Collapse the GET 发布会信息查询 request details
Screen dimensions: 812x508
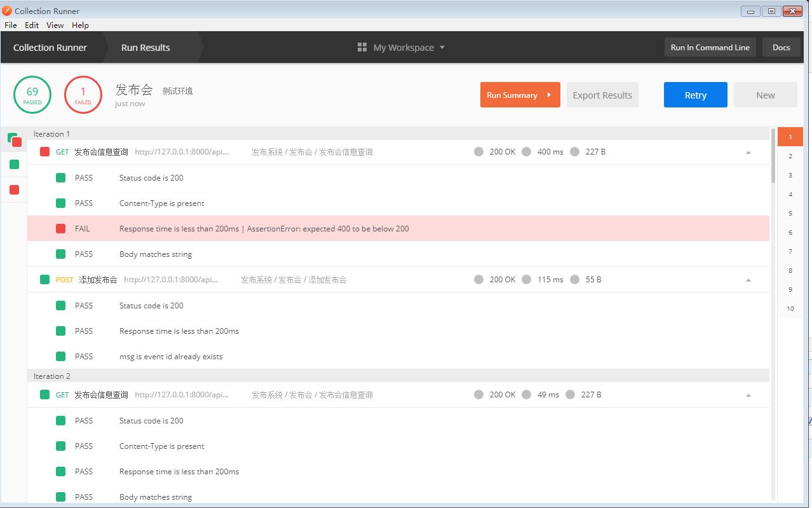(748, 151)
